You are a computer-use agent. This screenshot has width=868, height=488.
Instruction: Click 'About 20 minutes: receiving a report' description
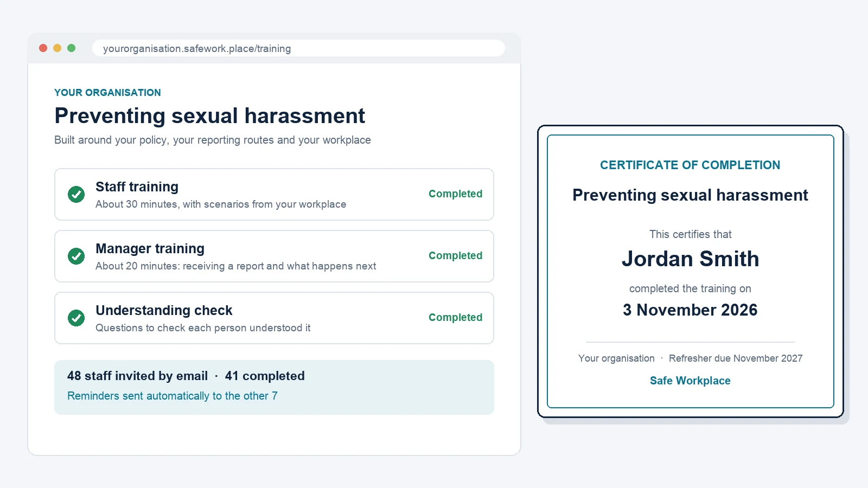[235, 266]
